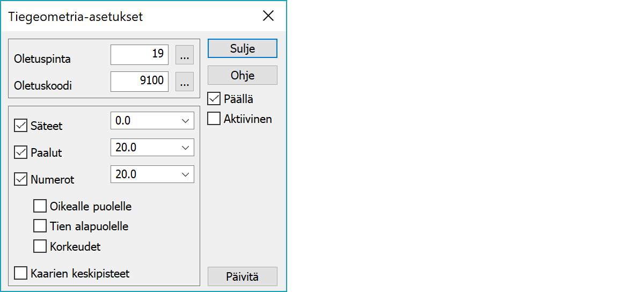Viewport: 644px width, 292px height.
Task: Turn off the Päällä checkbox
Action: coord(214,99)
